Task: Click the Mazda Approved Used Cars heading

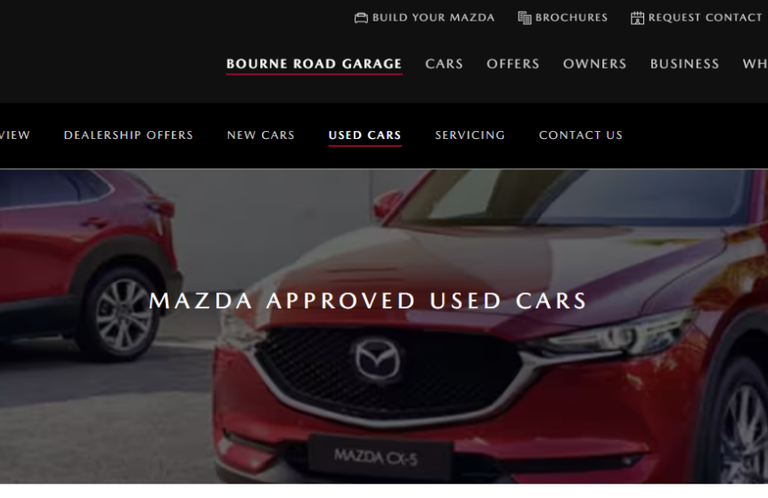Action: pos(367,301)
